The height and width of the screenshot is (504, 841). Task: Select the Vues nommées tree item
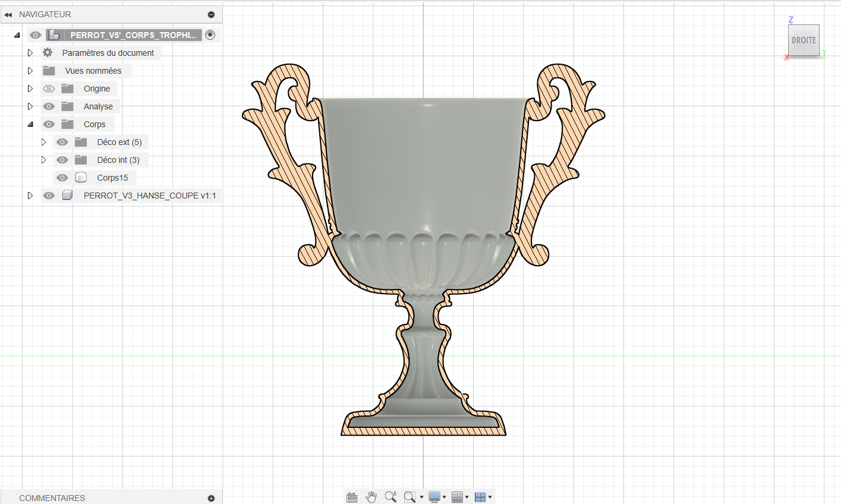(93, 71)
